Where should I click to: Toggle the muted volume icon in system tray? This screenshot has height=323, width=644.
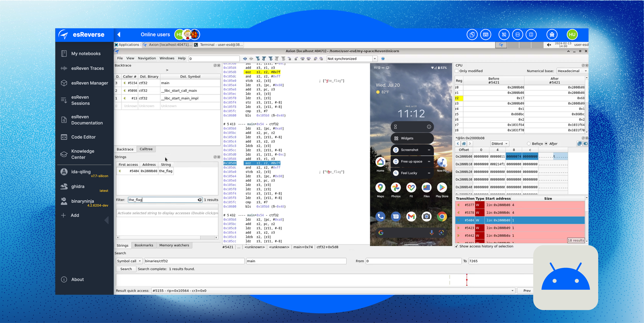pyautogui.click(x=549, y=45)
